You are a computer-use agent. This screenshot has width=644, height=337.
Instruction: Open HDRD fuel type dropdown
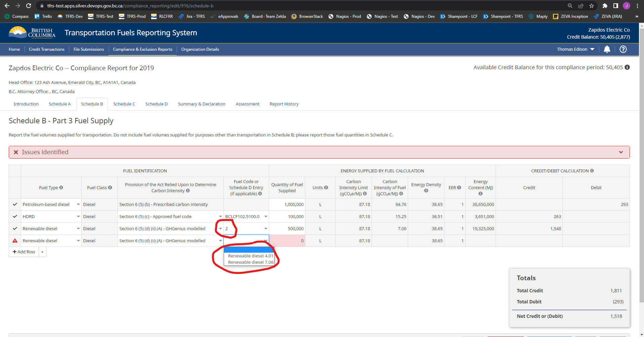pyautogui.click(x=78, y=216)
